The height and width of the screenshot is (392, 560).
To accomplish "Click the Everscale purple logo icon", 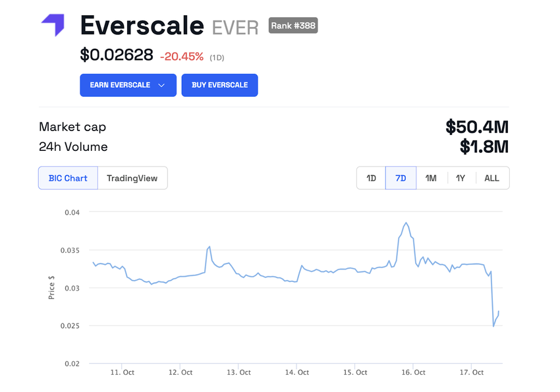I will tap(53, 25).
